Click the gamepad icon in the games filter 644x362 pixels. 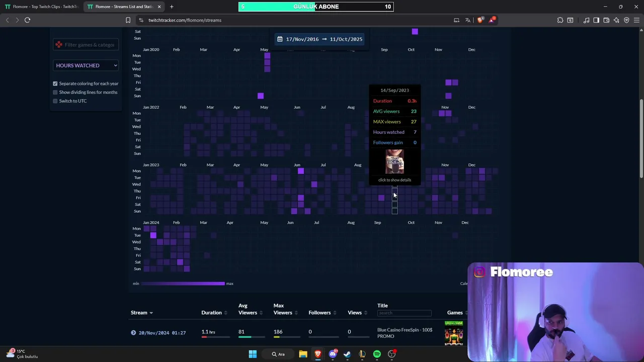coord(59,45)
